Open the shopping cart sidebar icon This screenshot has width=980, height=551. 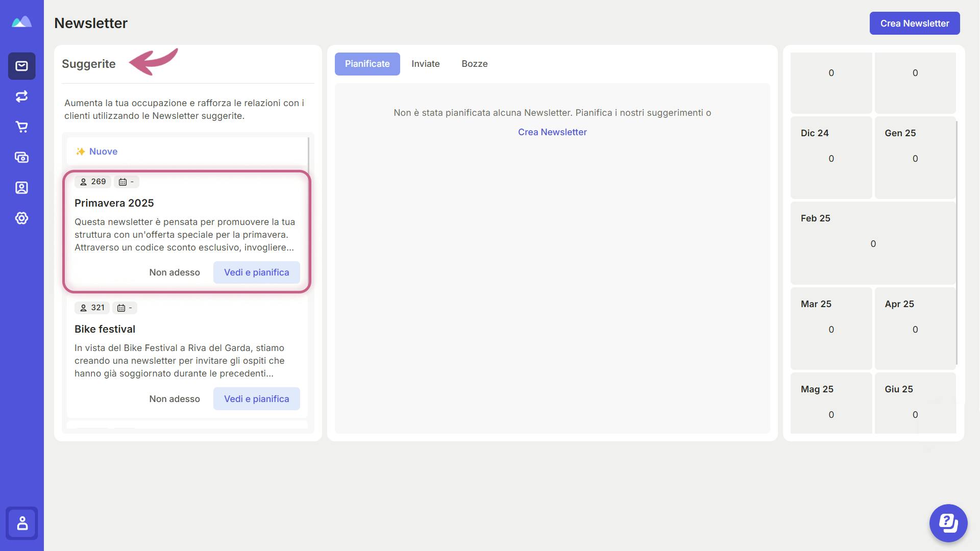pyautogui.click(x=21, y=127)
